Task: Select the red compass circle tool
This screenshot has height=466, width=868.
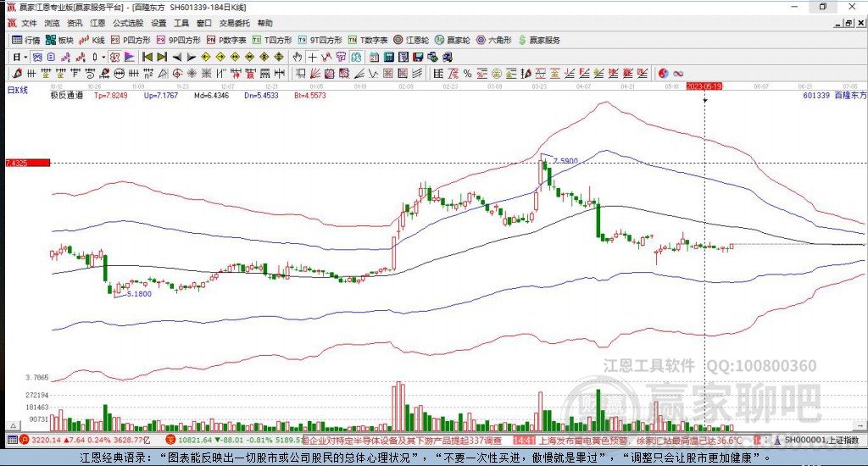Action: (177, 73)
